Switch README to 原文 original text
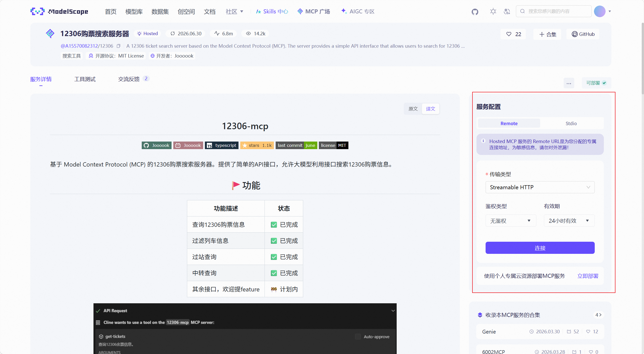The height and width of the screenshot is (354, 644). [413, 109]
